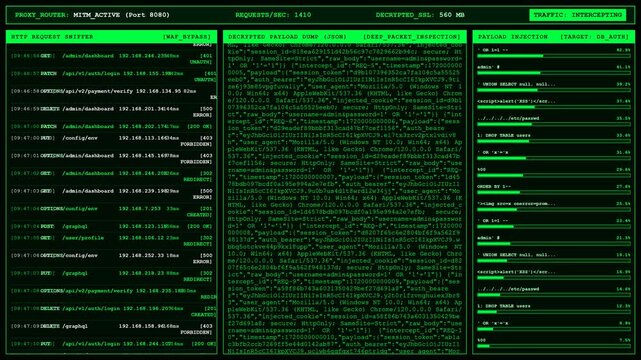Select the 09:47:08 OPTIONS payment/verify request
This screenshot has height=360, width=641.
111,294
